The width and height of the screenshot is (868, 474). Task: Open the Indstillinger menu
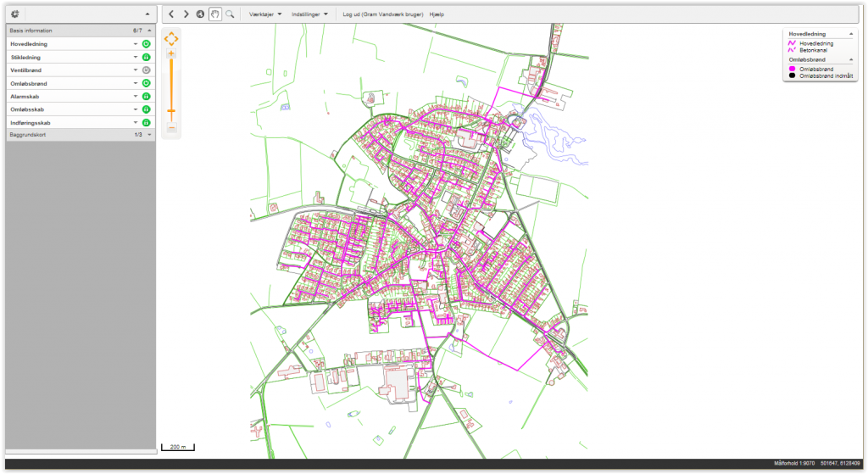coord(309,14)
